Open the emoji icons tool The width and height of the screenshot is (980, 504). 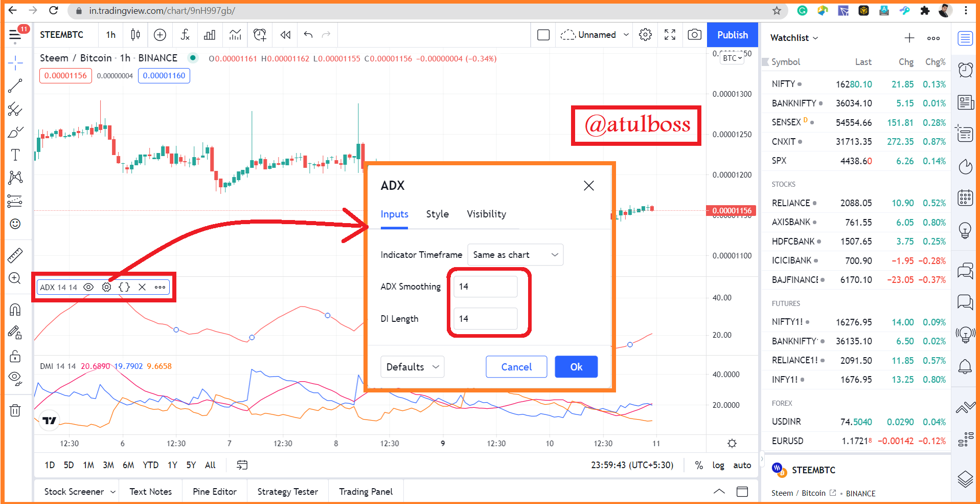point(15,224)
